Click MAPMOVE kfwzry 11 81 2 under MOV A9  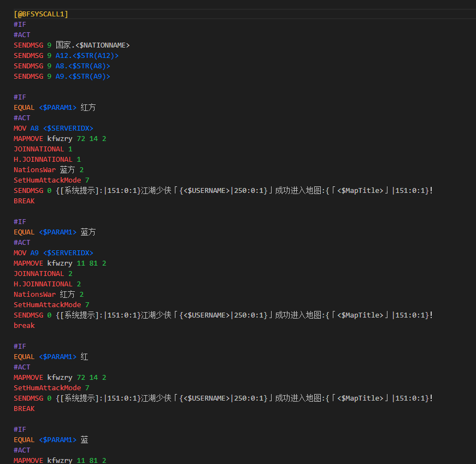pyautogui.click(x=60, y=263)
